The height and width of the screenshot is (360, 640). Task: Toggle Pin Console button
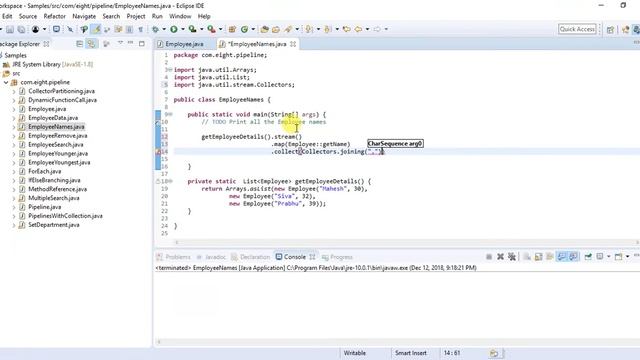[588, 257]
